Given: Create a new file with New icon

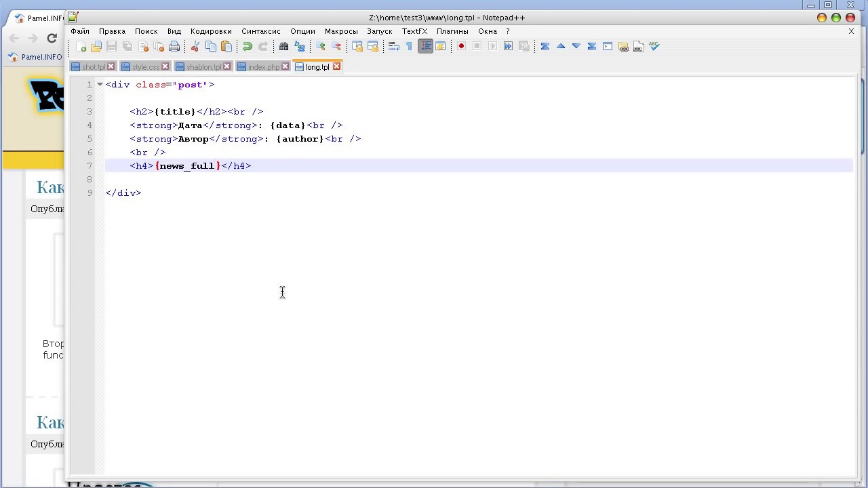Looking at the screenshot, I should 81,46.
